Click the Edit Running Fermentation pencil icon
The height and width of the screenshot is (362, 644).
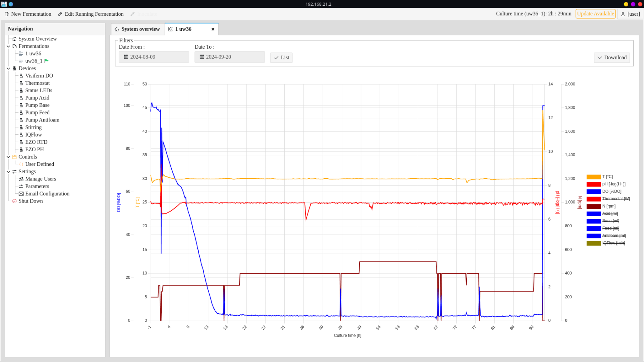(x=60, y=14)
